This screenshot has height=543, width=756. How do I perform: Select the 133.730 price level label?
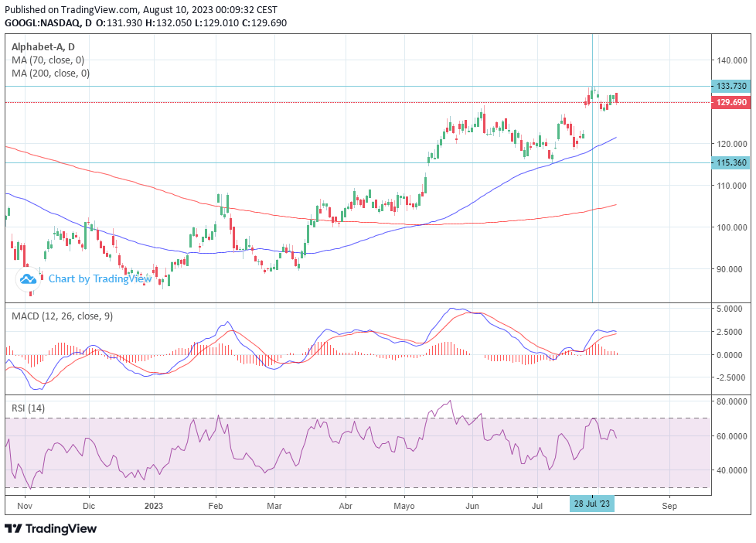click(731, 86)
